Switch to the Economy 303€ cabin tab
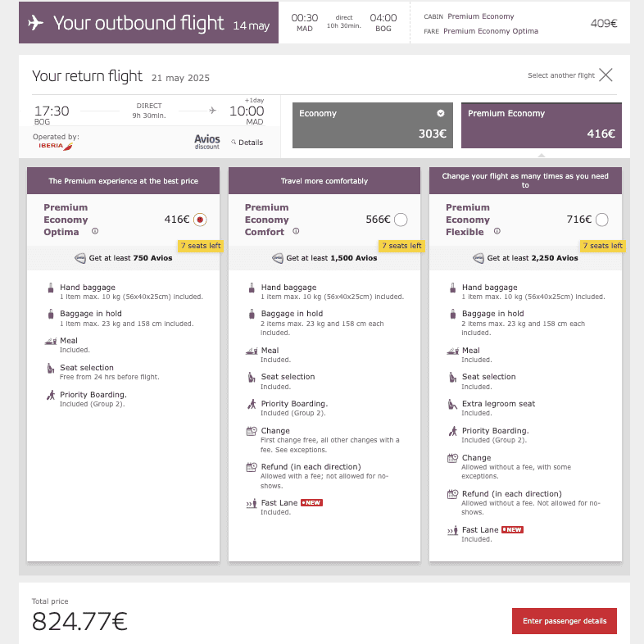Image resolution: width=644 pixels, height=644 pixels. (372, 125)
